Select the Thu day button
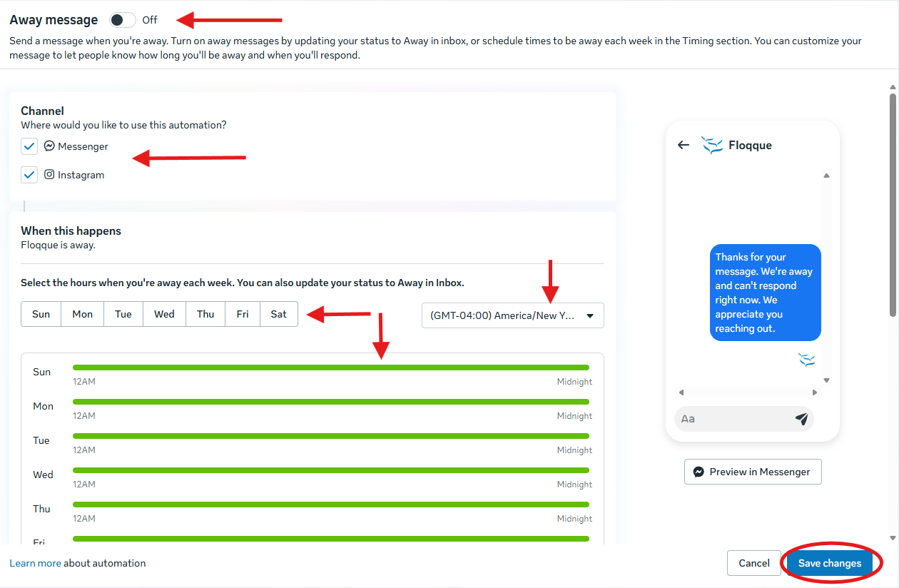Viewport: 899px width, 588px height. (x=205, y=314)
